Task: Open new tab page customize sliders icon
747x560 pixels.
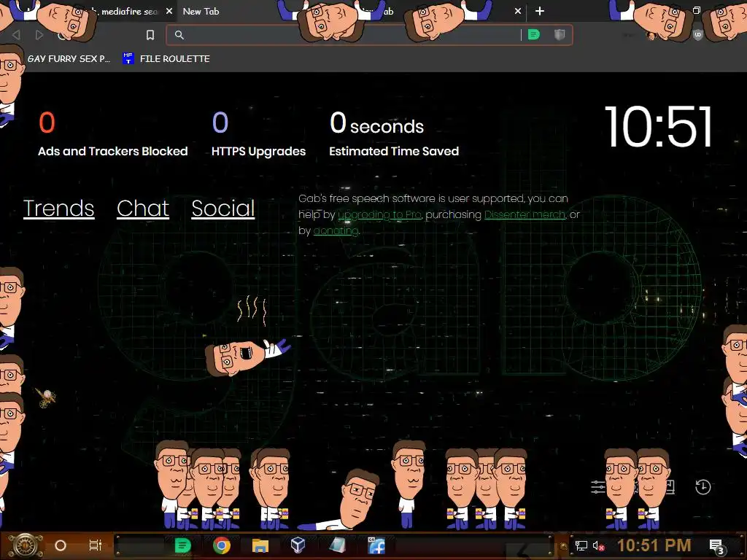Action: click(x=598, y=486)
